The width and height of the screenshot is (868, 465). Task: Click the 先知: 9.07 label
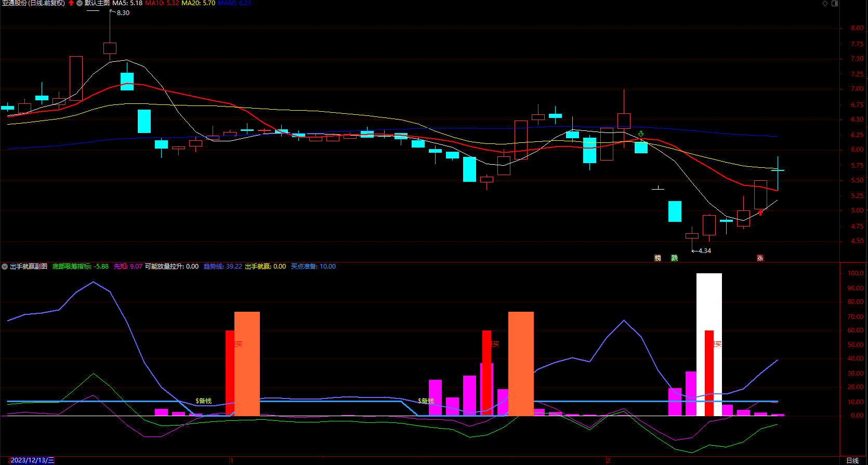click(128, 267)
